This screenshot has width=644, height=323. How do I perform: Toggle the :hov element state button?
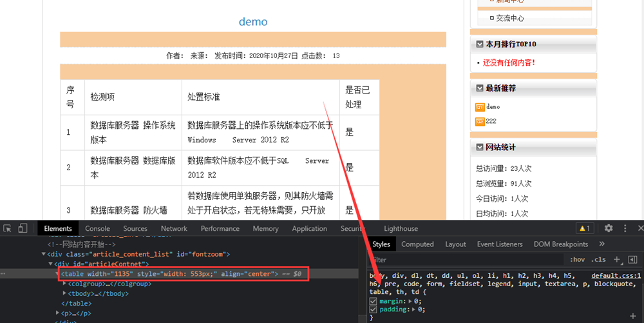tap(577, 259)
